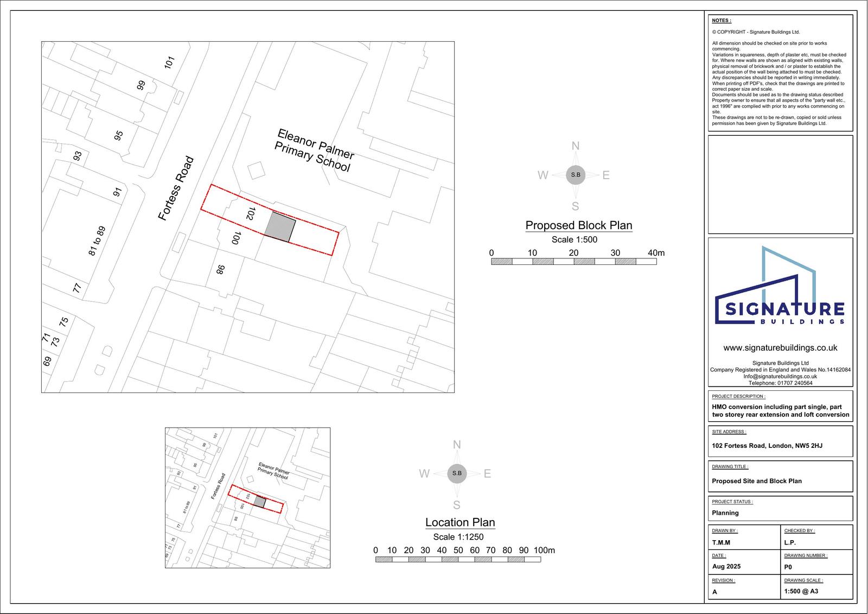Click the Info@signaturebuildings.co.uk email address
The image size is (868, 614).
780,376
